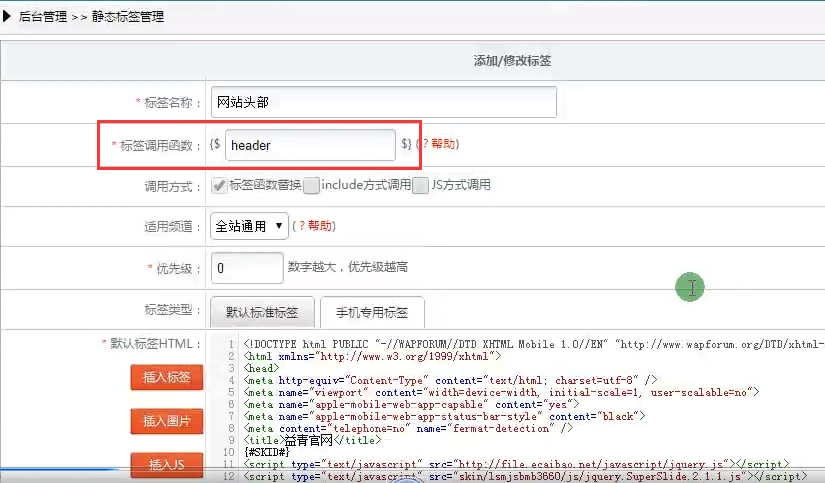Image resolution: width=825 pixels, height=483 pixels.
Task: Open the 帮助 link next to 标签调用函数
Action: pyautogui.click(x=442, y=144)
